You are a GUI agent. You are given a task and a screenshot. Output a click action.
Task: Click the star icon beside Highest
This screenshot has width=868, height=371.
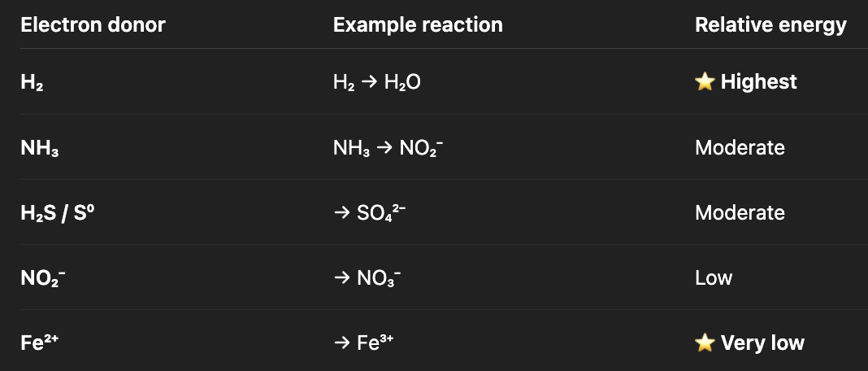705,82
